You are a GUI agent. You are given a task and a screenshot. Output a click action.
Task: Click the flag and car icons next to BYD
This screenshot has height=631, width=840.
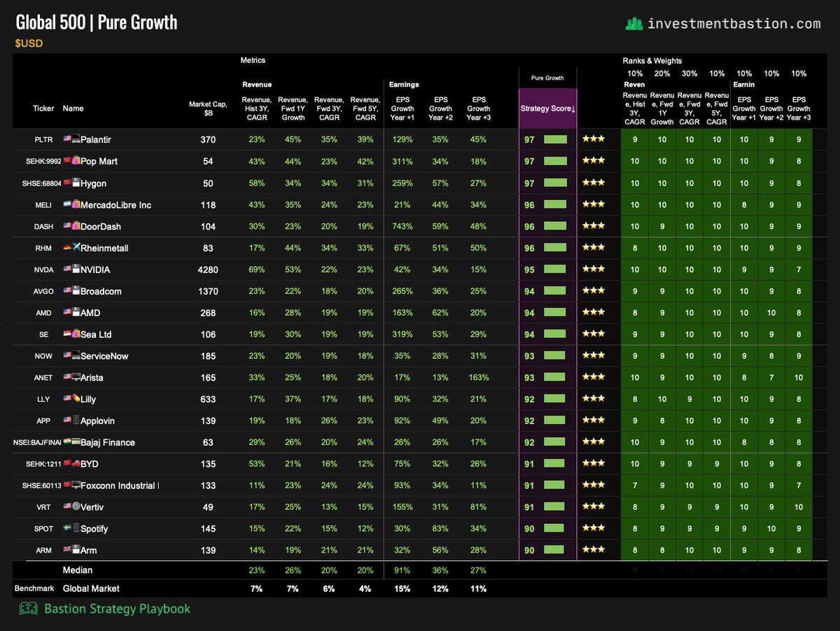pyautogui.click(x=71, y=464)
